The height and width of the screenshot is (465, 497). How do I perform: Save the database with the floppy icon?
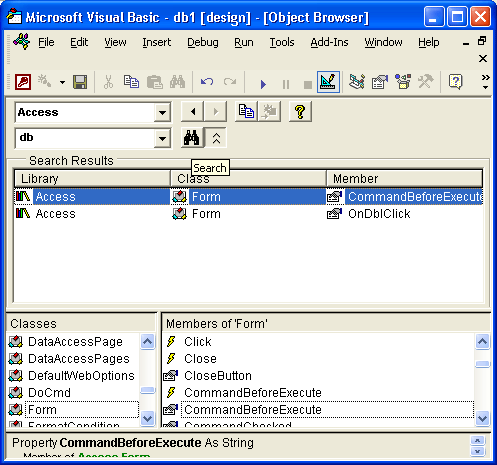[80, 82]
